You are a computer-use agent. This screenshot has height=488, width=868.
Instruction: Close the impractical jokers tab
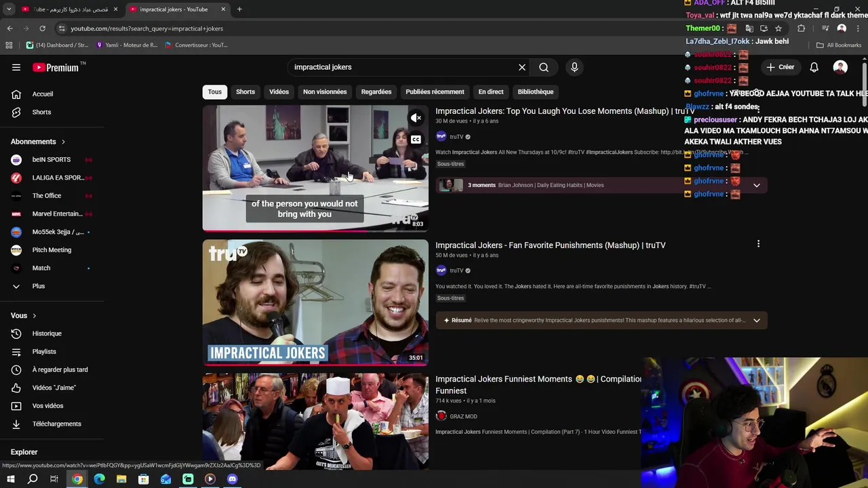pos(223,9)
